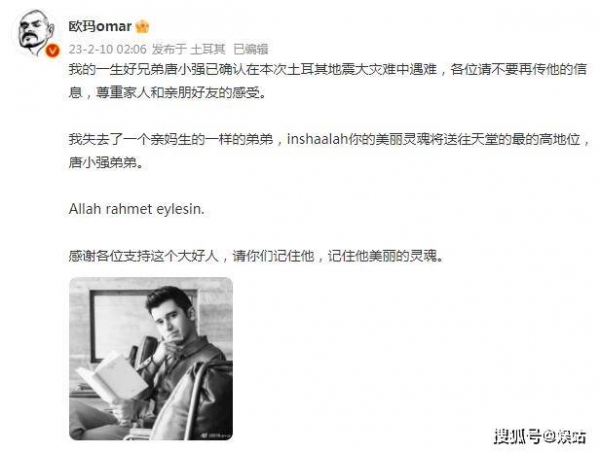The height and width of the screenshot is (453, 600).
Task: Click the first line mentioning 唐小强已确认
Action: tap(328, 70)
